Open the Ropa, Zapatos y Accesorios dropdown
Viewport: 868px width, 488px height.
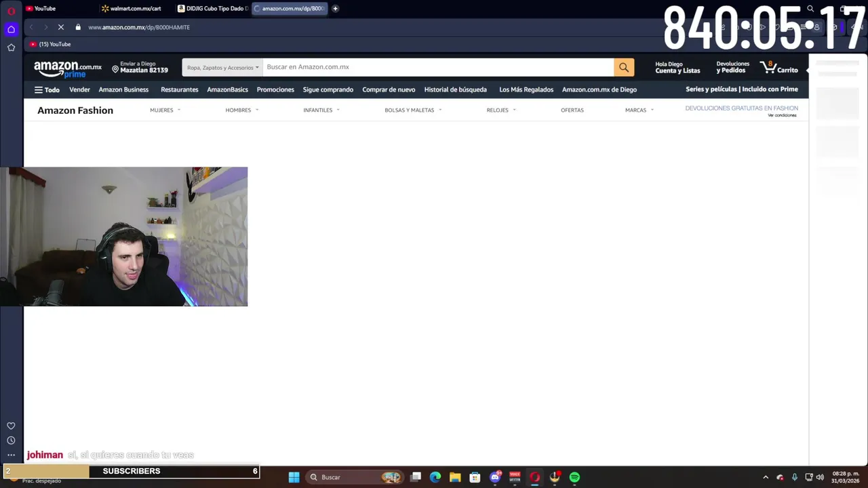[222, 67]
